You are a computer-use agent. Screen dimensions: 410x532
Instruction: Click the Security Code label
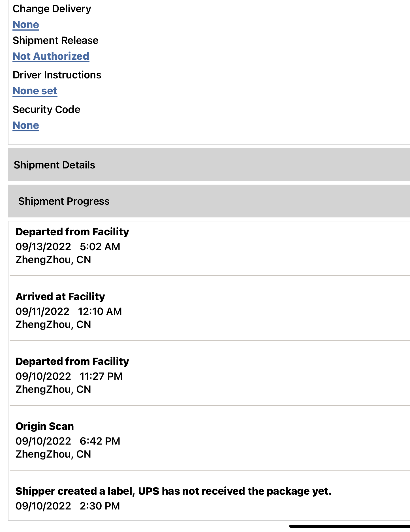pyautogui.click(x=46, y=110)
